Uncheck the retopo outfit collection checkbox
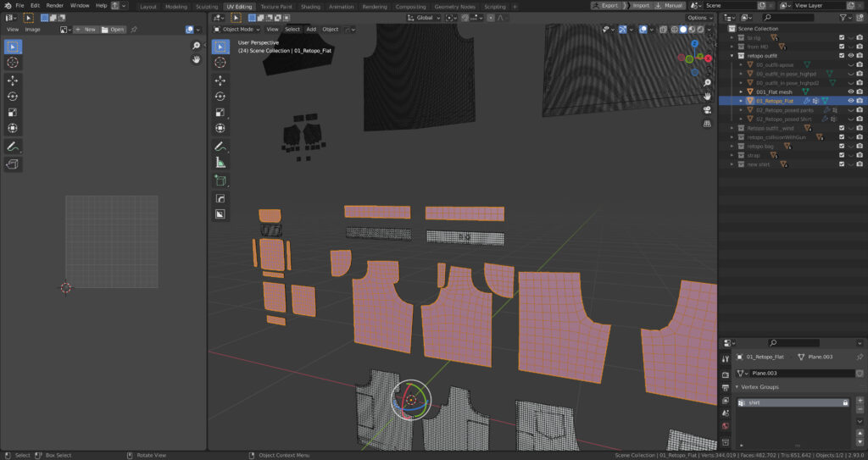This screenshot has height=460, width=868. 842,55
